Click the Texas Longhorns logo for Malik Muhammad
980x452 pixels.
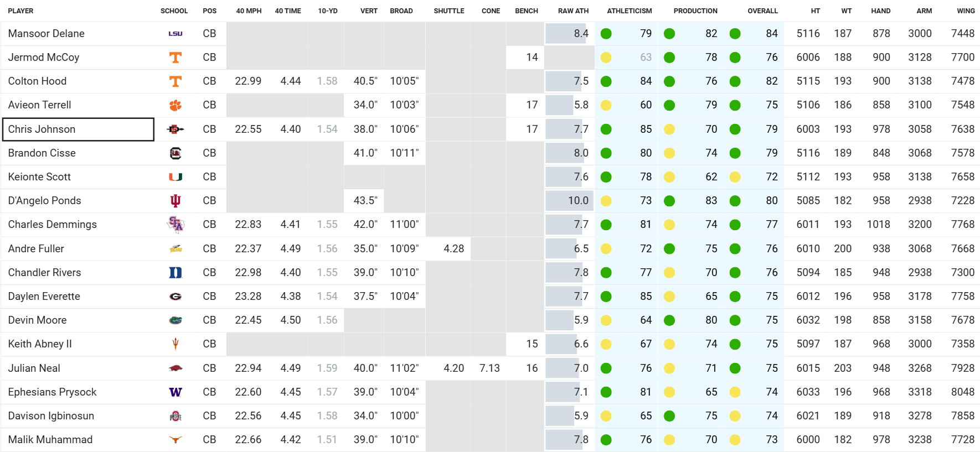175,440
